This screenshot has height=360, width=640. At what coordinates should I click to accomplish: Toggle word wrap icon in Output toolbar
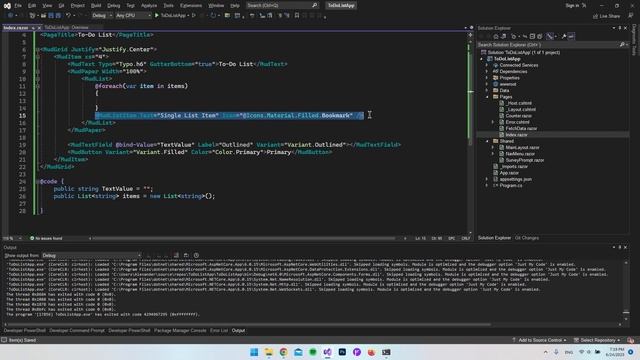tap(186, 255)
